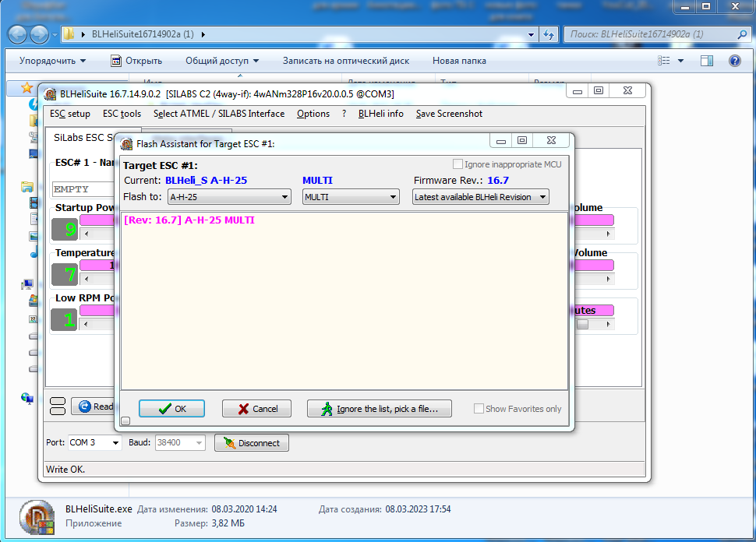Open 'Select ATMEL / SILABS Interface' menu
This screenshot has height=542, width=756.
click(x=218, y=114)
